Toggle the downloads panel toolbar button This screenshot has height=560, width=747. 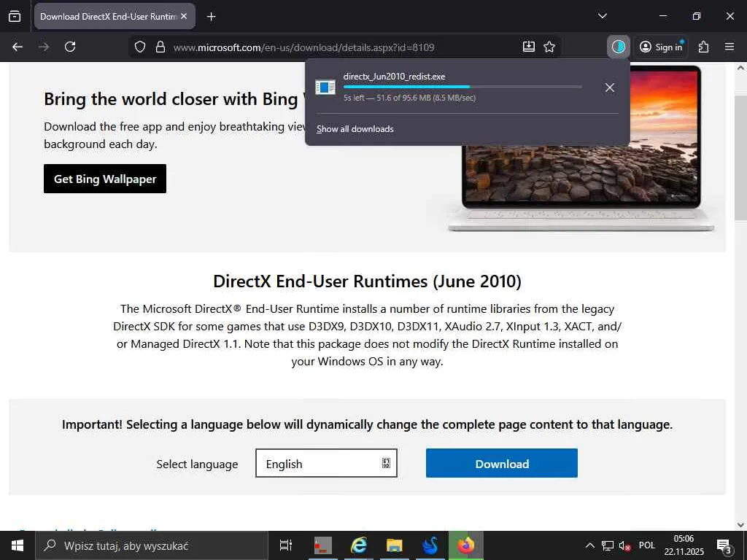click(619, 47)
